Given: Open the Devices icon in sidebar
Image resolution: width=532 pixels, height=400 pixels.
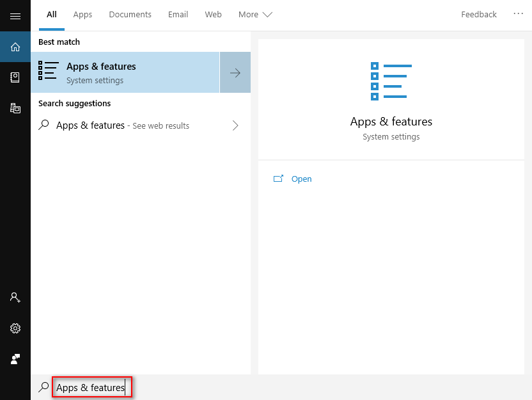Looking at the screenshot, I should click(15, 108).
